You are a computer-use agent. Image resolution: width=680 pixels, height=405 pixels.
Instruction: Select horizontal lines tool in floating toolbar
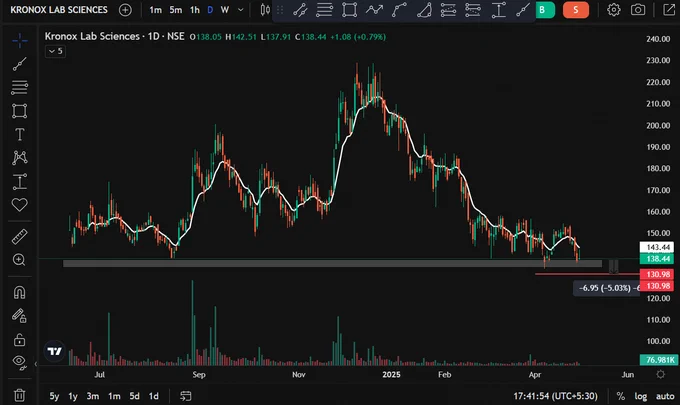click(324, 10)
